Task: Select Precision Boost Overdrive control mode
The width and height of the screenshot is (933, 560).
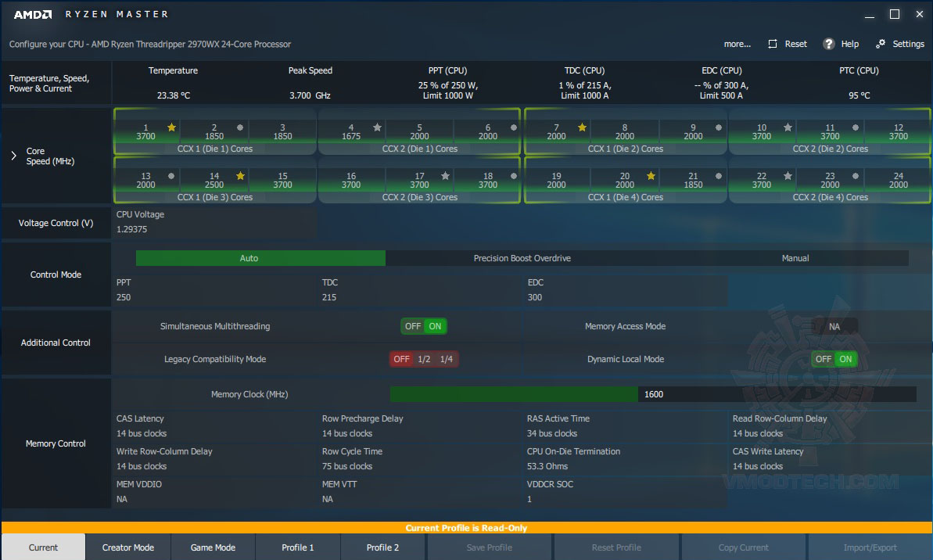Action: coord(522,257)
